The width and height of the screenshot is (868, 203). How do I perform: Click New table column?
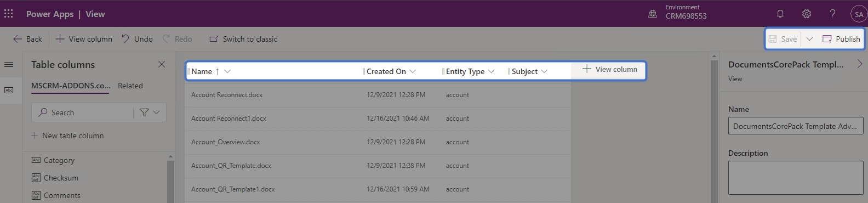pyautogui.click(x=67, y=136)
